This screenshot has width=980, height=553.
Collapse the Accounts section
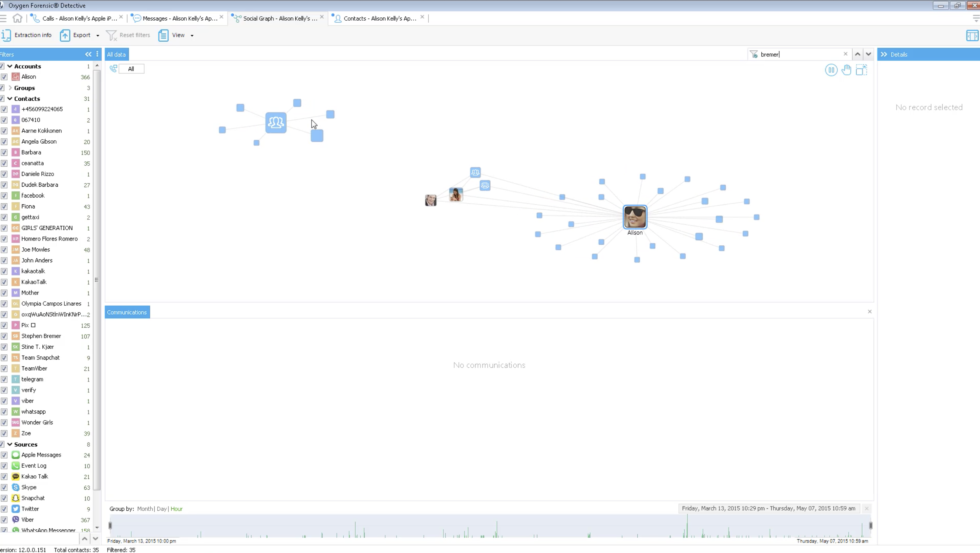(x=10, y=66)
